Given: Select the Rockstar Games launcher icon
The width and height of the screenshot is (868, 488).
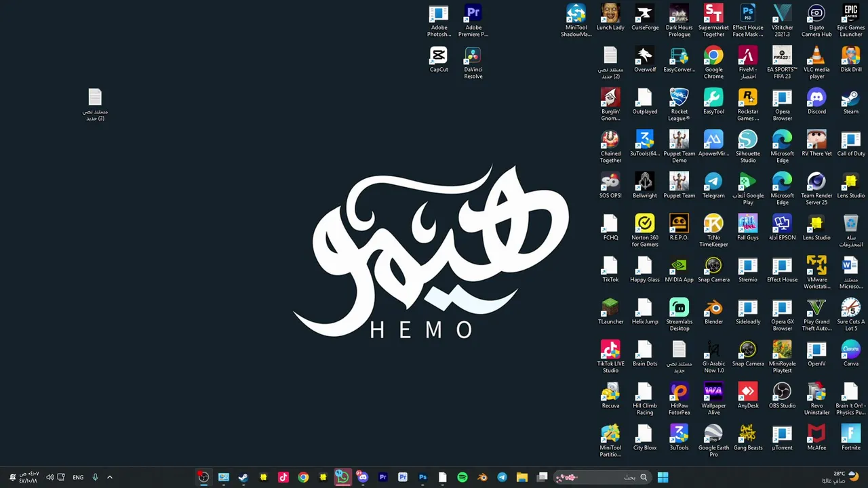Looking at the screenshot, I should point(748,105).
